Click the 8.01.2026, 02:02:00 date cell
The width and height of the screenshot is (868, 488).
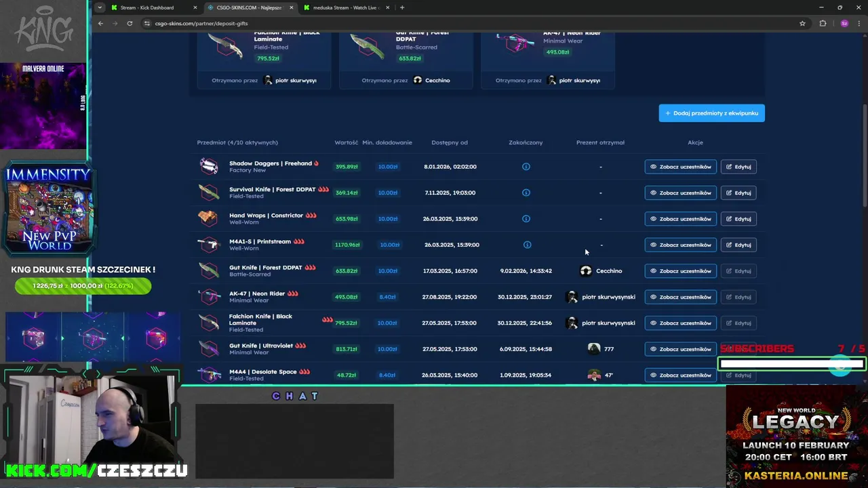coord(450,167)
